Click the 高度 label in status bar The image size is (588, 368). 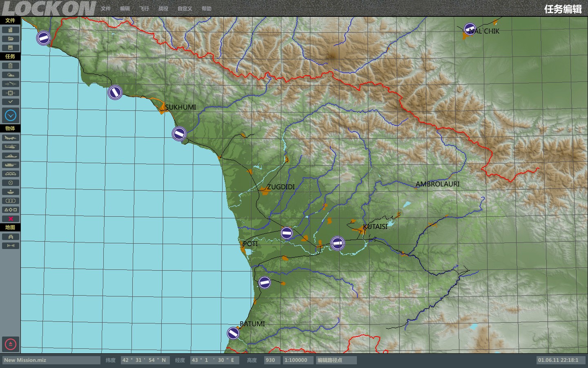(252, 360)
